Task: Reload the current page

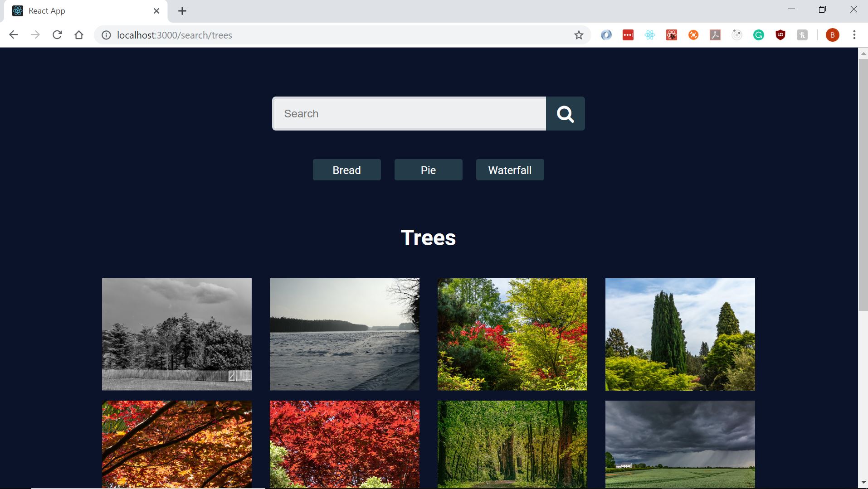Action: point(57,35)
